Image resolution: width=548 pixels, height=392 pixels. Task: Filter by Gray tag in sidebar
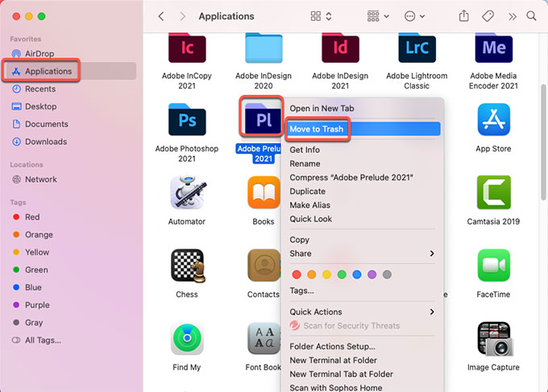27,323
